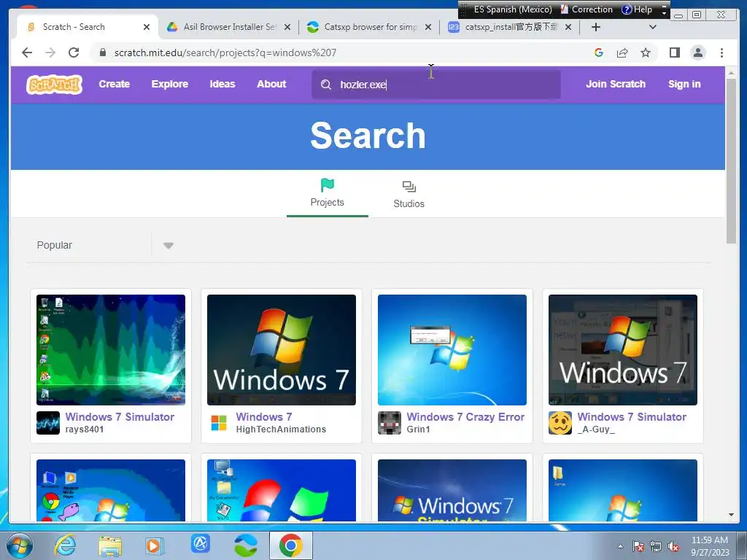Open the Chrome profile avatar
The image size is (747, 560).
(x=698, y=52)
